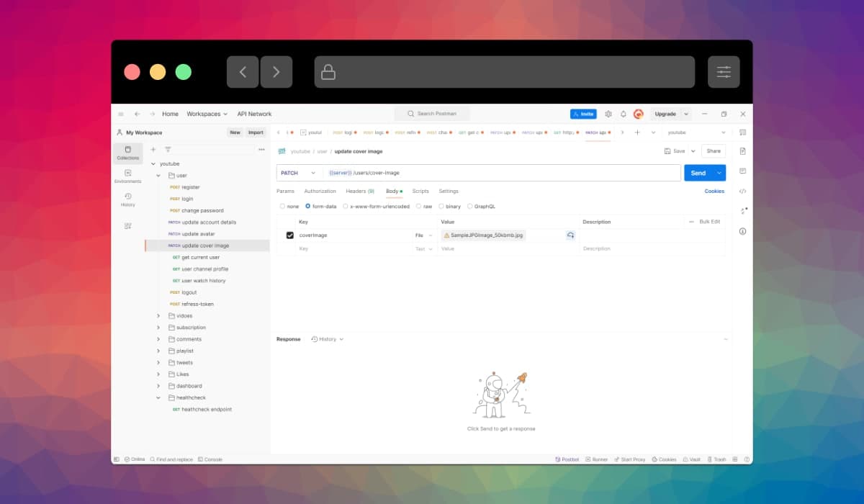Expand the vidoes folder
The height and width of the screenshot is (504, 864).
pyautogui.click(x=158, y=316)
